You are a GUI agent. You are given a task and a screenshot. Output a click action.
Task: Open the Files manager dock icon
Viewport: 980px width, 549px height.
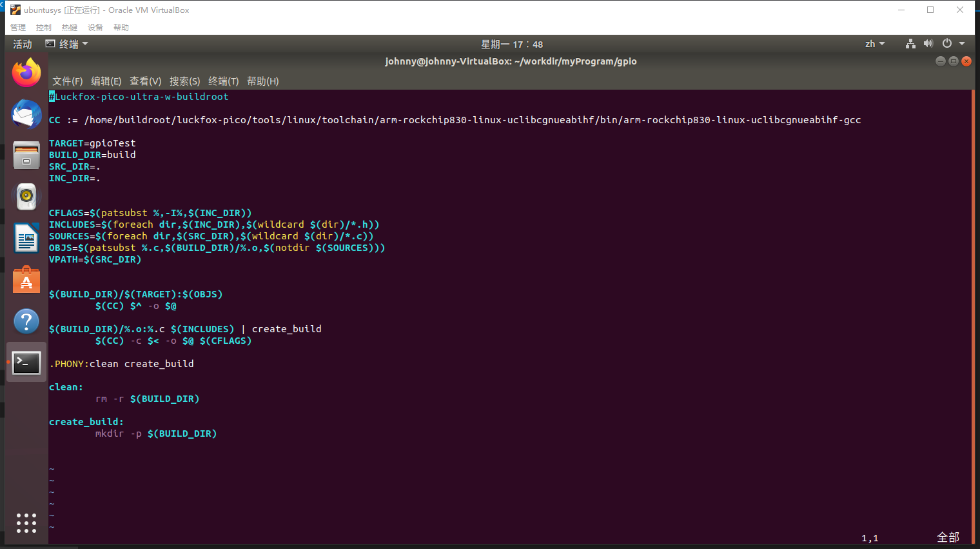(26, 155)
